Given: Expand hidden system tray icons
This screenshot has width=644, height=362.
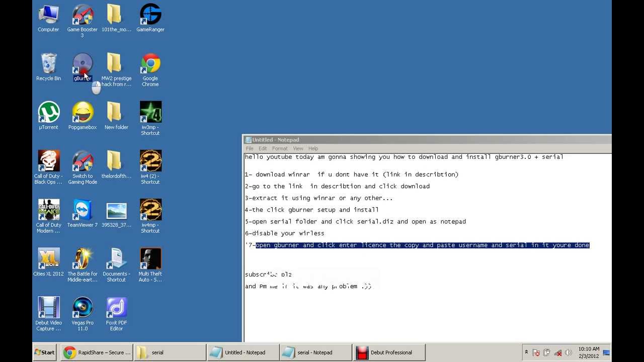Looking at the screenshot, I should click(x=526, y=352).
